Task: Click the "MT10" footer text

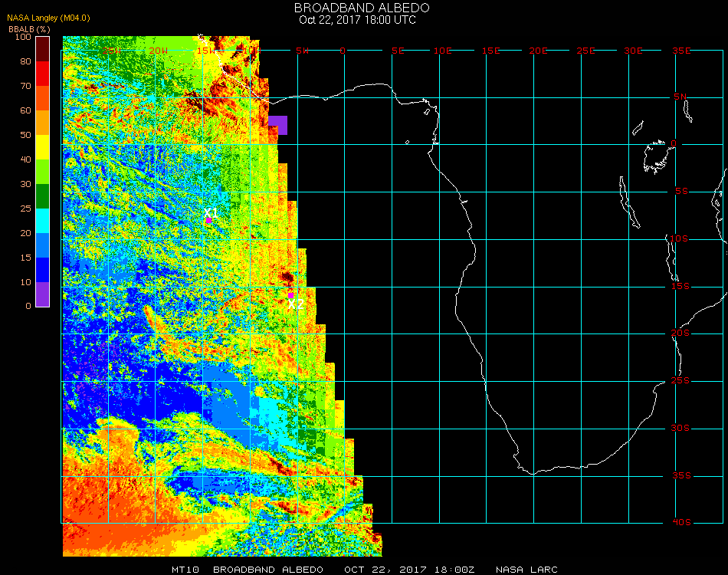Action: pyautogui.click(x=185, y=570)
